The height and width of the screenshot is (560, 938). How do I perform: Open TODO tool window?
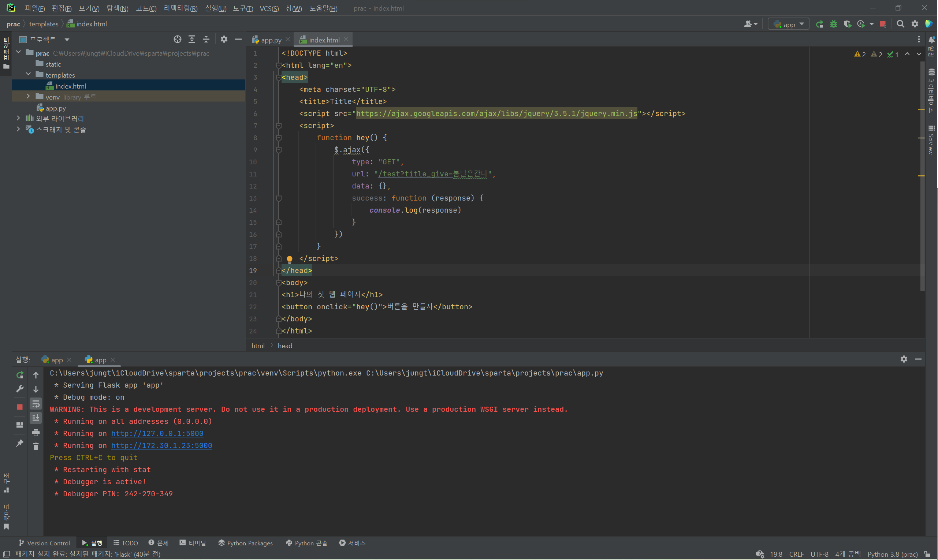pyautogui.click(x=126, y=543)
